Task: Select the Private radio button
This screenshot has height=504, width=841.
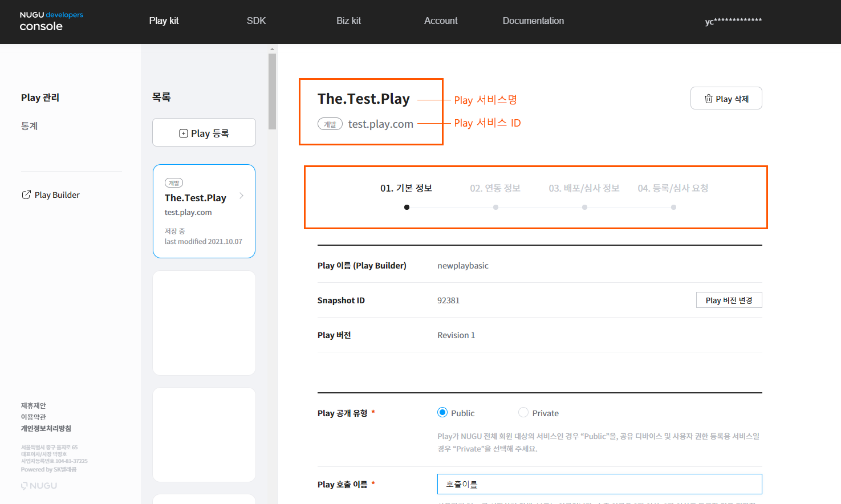Action: (x=523, y=413)
